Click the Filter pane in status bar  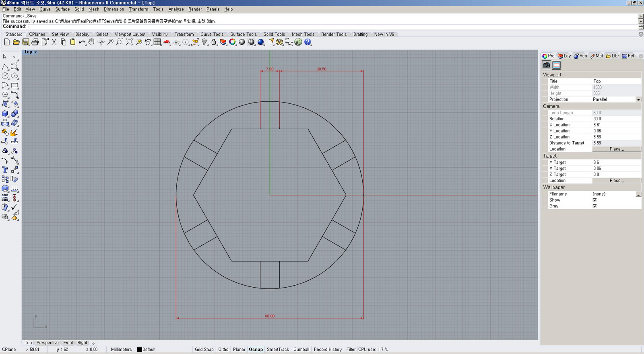point(351,350)
